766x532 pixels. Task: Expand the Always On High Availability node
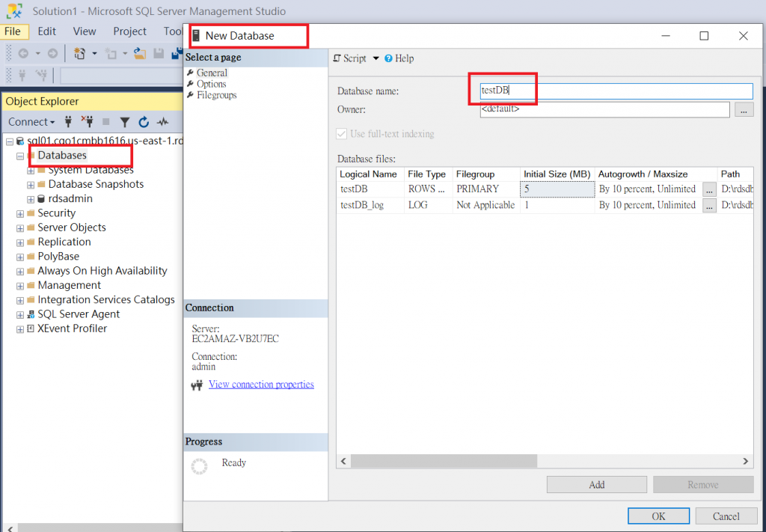(20, 272)
